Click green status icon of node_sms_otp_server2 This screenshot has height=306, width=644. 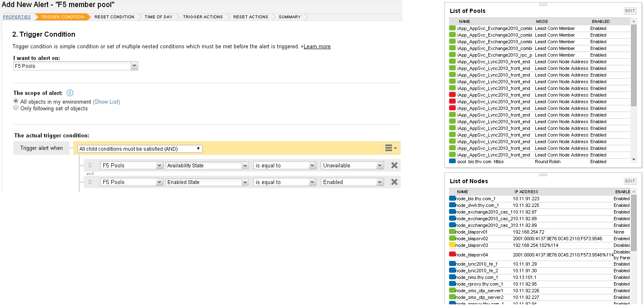click(x=452, y=297)
